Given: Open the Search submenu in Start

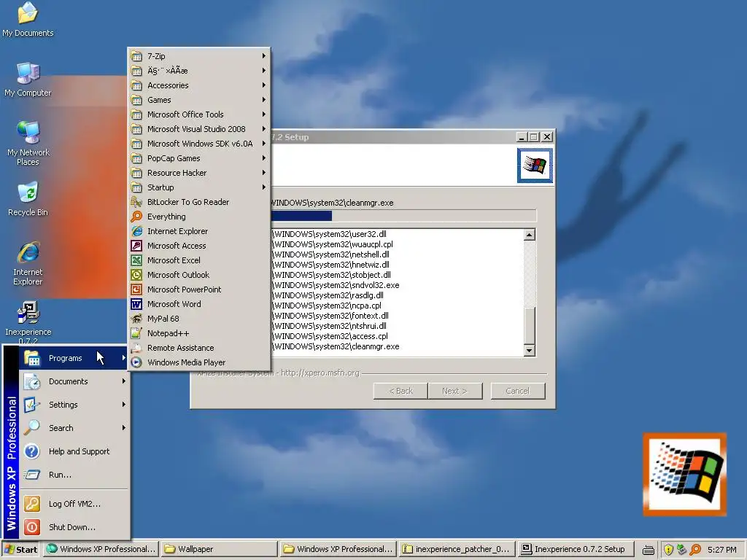Looking at the screenshot, I should pos(74,428).
